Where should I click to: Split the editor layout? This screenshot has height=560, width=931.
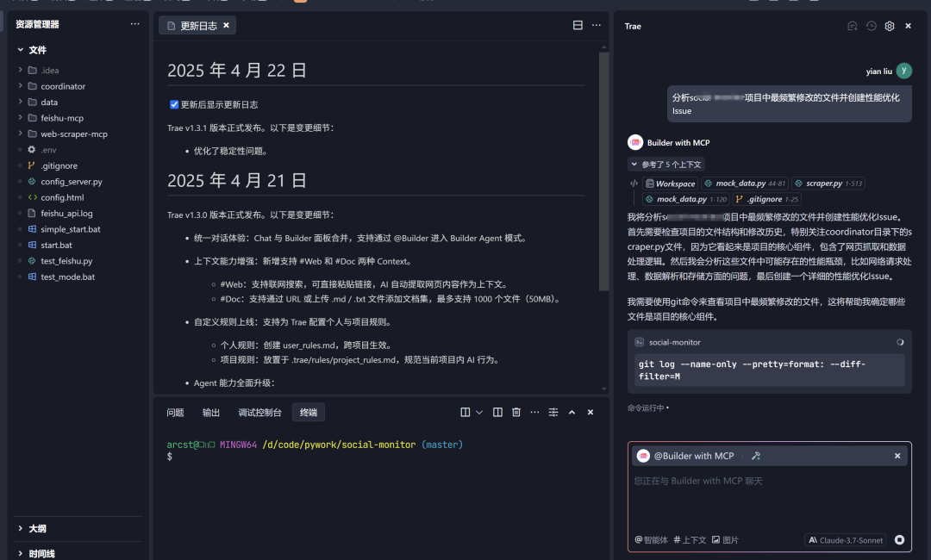[x=578, y=25]
